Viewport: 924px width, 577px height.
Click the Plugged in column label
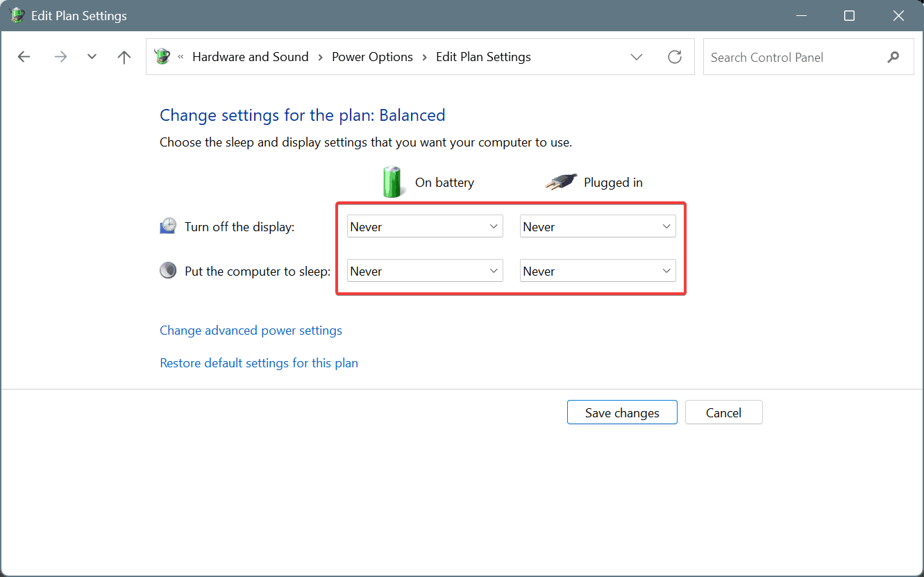tap(613, 183)
